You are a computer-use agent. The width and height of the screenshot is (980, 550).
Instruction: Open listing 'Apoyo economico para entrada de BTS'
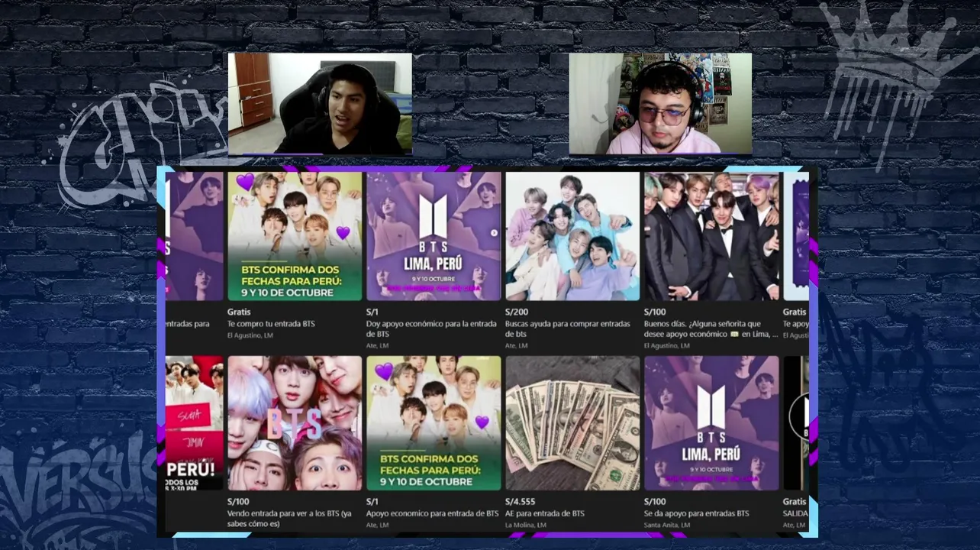coord(432,514)
